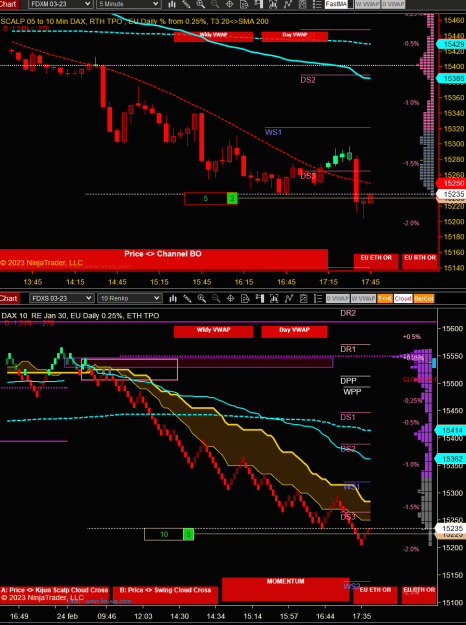Click zoom out magnifier on top chart toolbar

(x=215, y=4)
